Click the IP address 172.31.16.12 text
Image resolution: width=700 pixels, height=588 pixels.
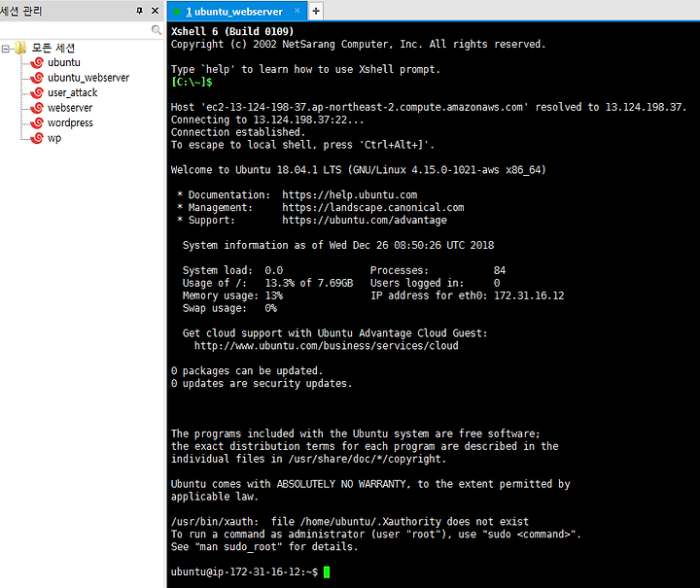[x=529, y=295]
